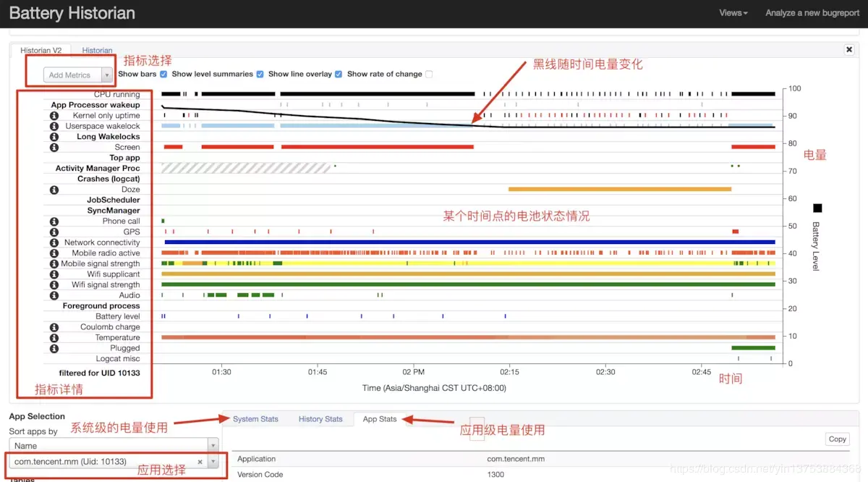
Task: Click info icon beside Mobile radio active
Action: tap(54, 253)
